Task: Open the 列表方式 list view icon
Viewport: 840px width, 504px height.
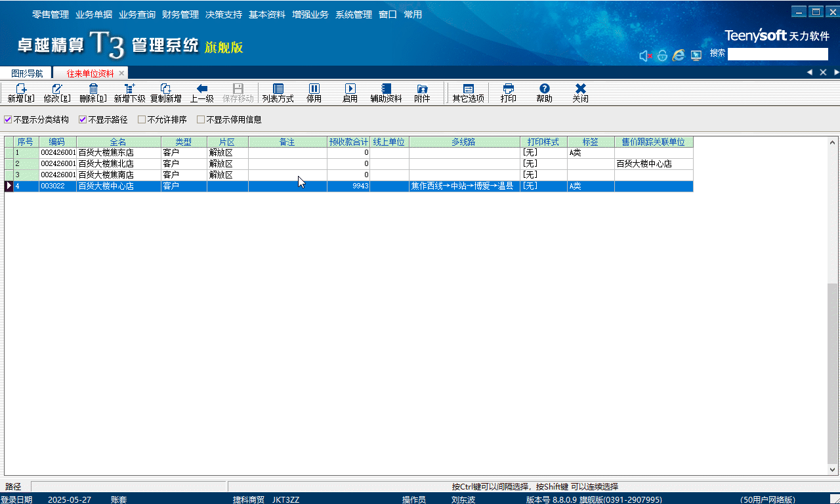Action: tap(278, 89)
